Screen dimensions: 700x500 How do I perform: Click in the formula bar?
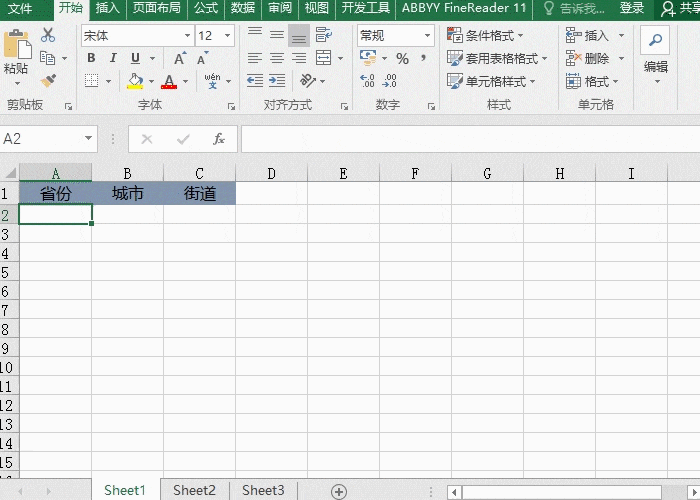click(471, 139)
